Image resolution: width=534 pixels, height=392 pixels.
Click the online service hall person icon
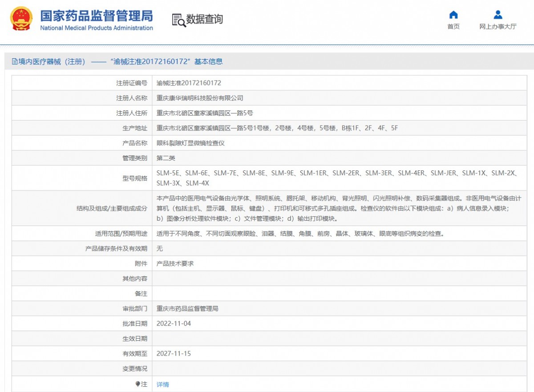pyautogui.click(x=498, y=15)
